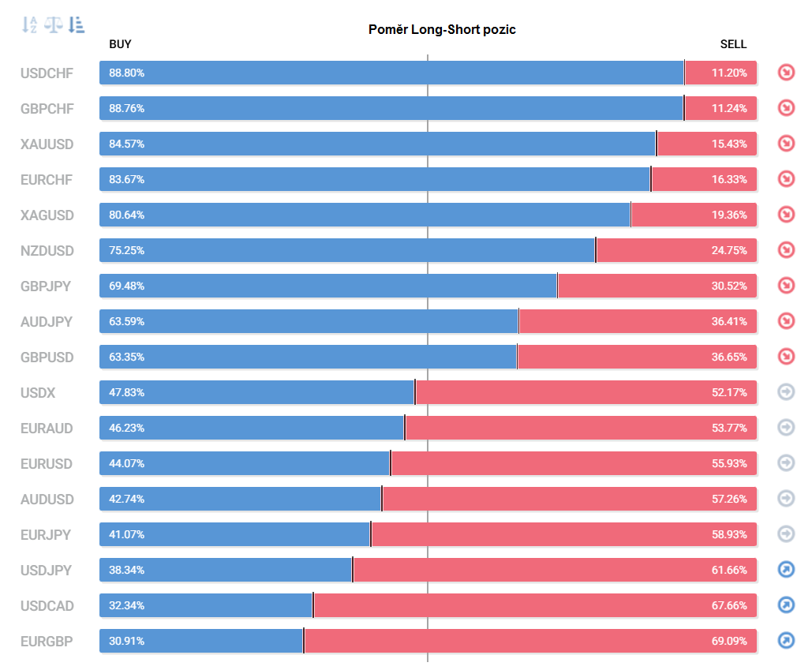Image resolution: width=812 pixels, height=670 pixels.
Task: Click the blue trend icon for USDCAD
Action: pyautogui.click(x=786, y=605)
